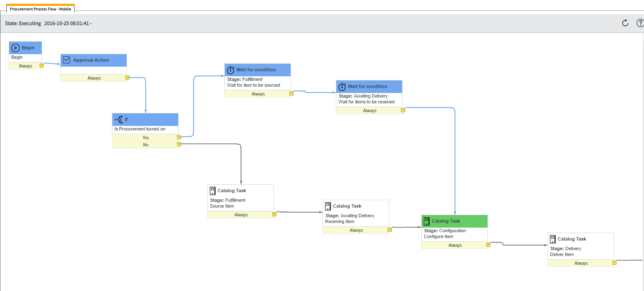
Task: Click 'Wait for item to be sourced' text
Action: click(x=254, y=85)
